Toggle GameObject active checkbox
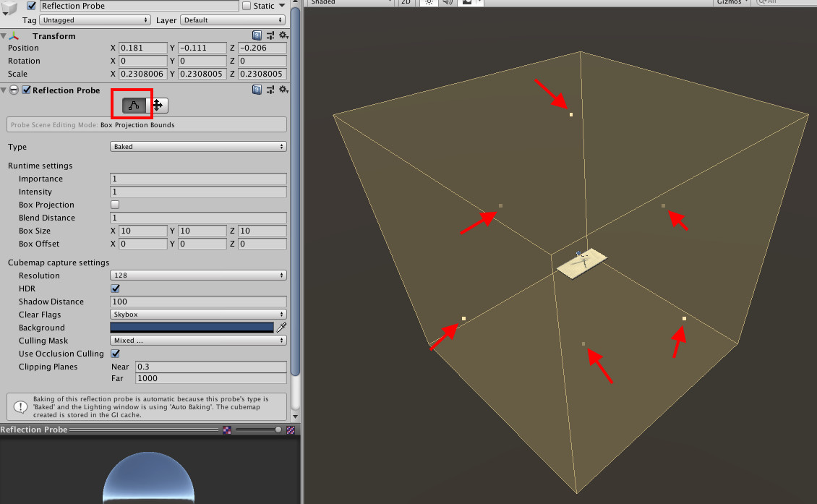This screenshot has height=504, width=817. point(31,6)
